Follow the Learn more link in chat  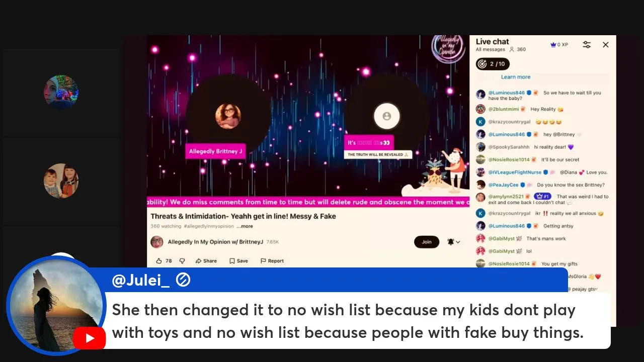pyautogui.click(x=516, y=77)
